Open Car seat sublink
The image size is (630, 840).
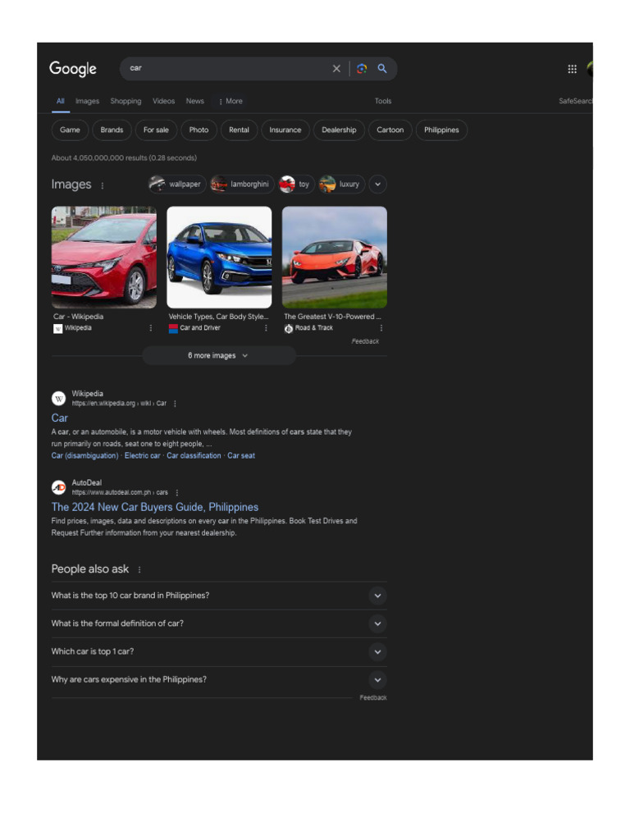(241, 456)
